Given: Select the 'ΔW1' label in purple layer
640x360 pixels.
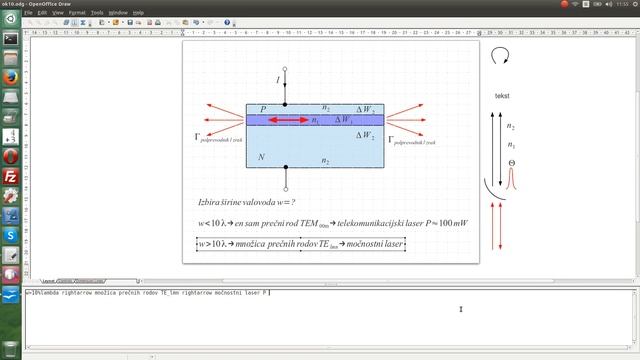Looking at the screenshot, I should point(343,120).
